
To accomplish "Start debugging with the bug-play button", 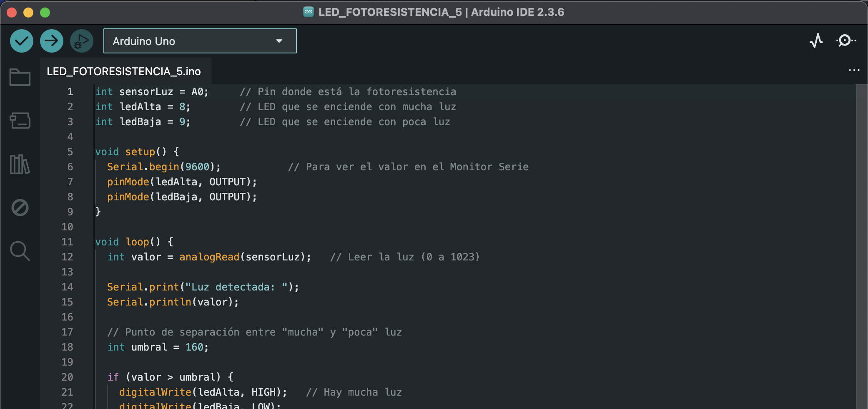I will pyautogui.click(x=81, y=41).
